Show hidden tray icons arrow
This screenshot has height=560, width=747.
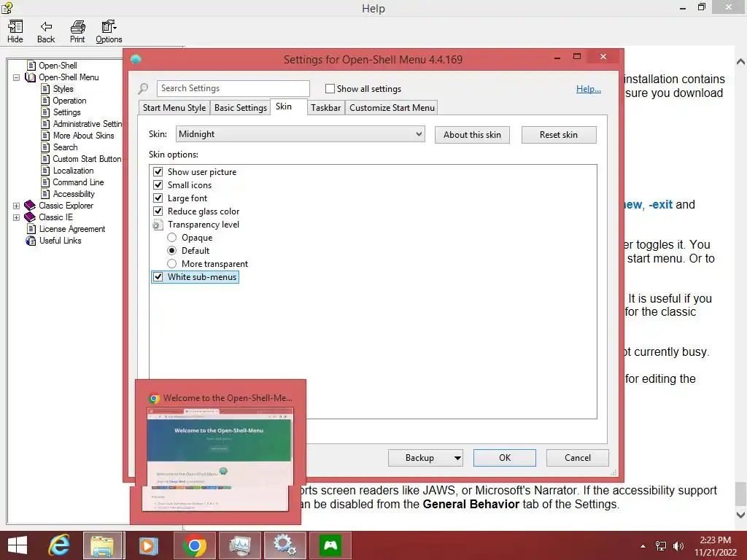[x=643, y=546]
